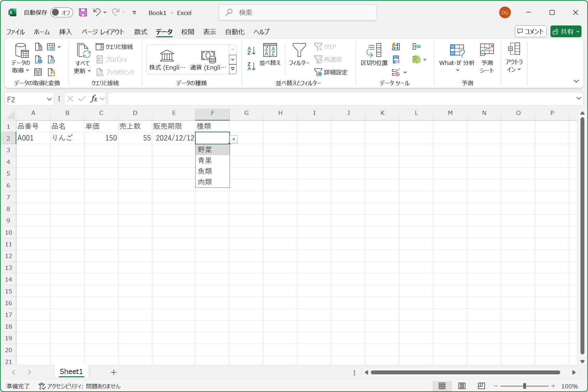
Task: Choose 魚類 from the dropdown list
Action: (213, 171)
